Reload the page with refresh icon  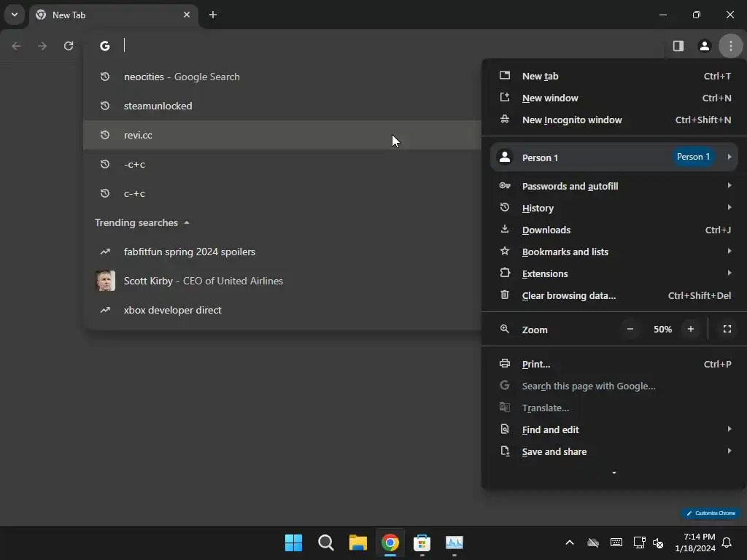tap(69, 46)
